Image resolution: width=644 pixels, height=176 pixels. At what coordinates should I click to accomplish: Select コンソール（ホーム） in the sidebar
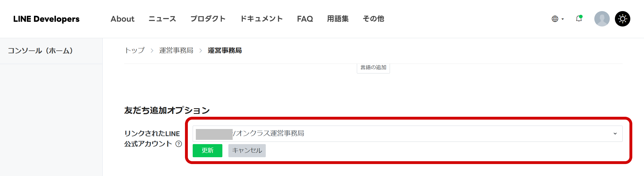tap(41, 51)
